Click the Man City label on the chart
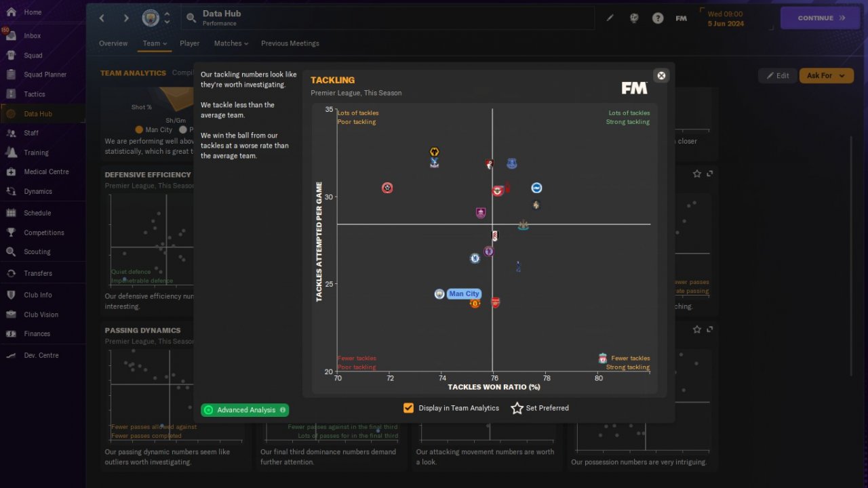 point(464,294)
